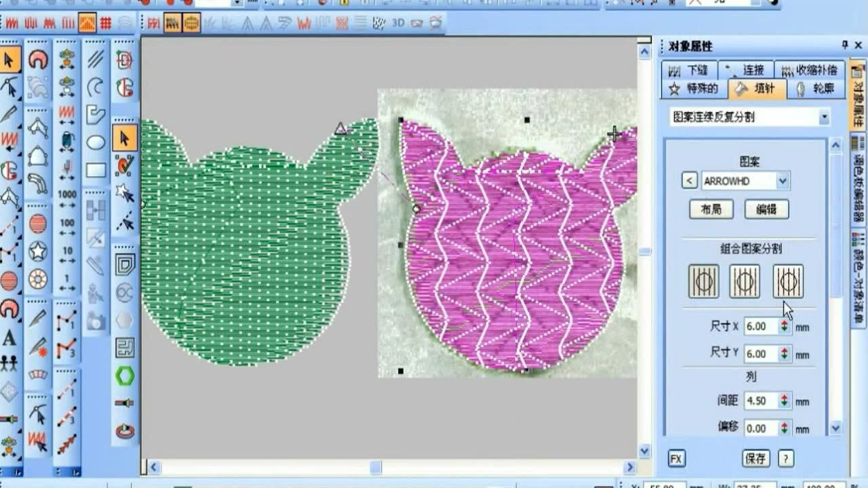Viewport: 868px width, 488px height.
Task: Select the horseshoe-shaped fill tool
Action: coord(38,60)
